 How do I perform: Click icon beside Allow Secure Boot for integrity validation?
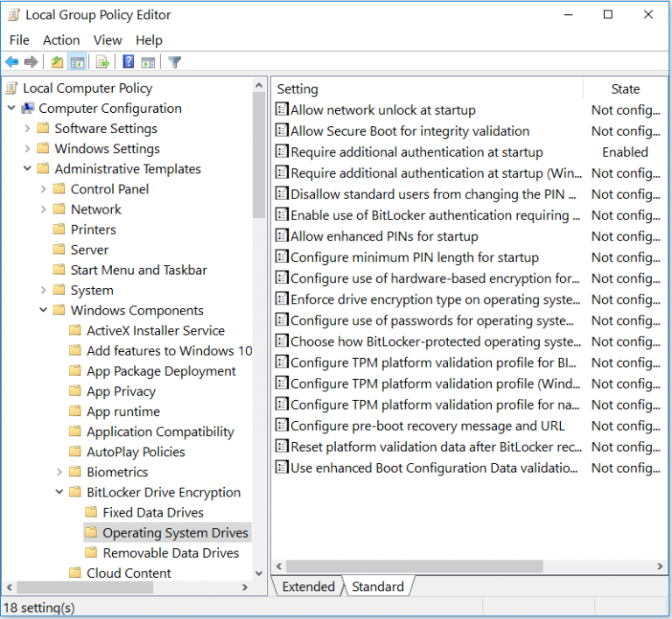pos(282,130)
